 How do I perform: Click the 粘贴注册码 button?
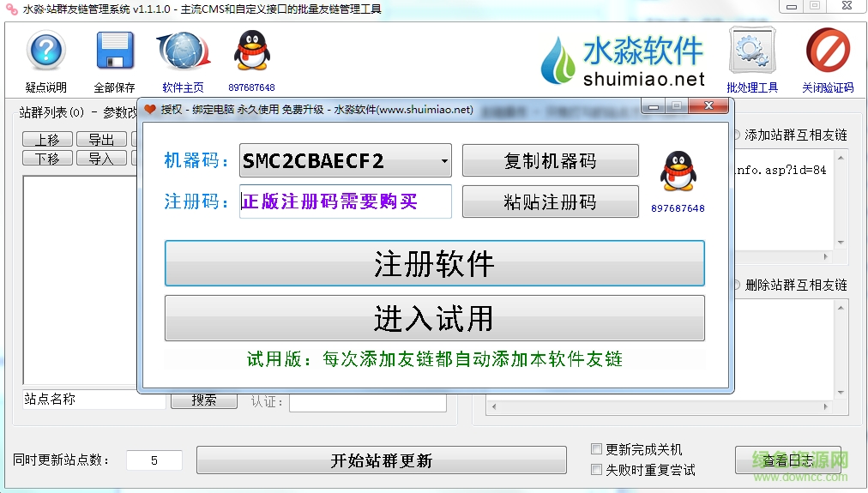[x=551, y=201]
